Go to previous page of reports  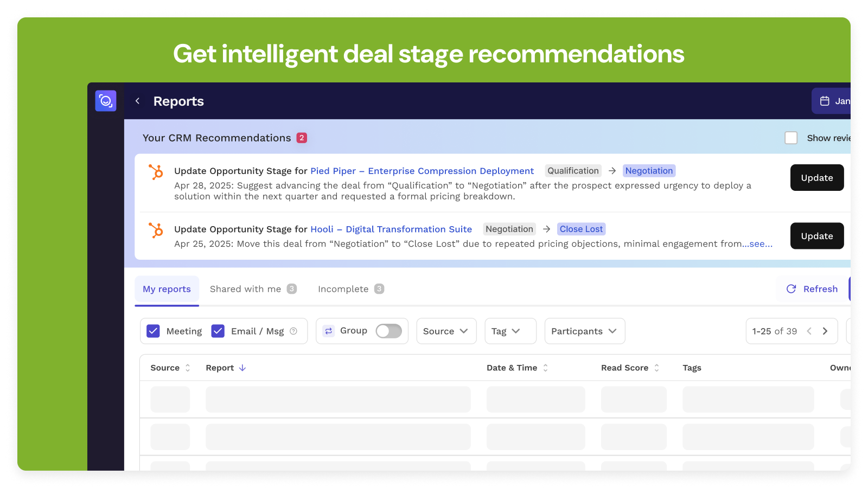(809, 331)
